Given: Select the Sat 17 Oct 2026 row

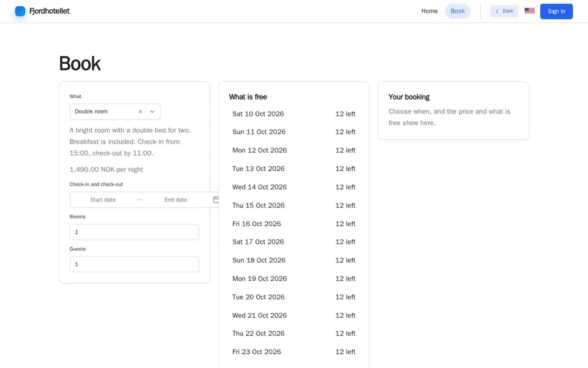Looking at the screenshot, I should click(x=293, y=242).
